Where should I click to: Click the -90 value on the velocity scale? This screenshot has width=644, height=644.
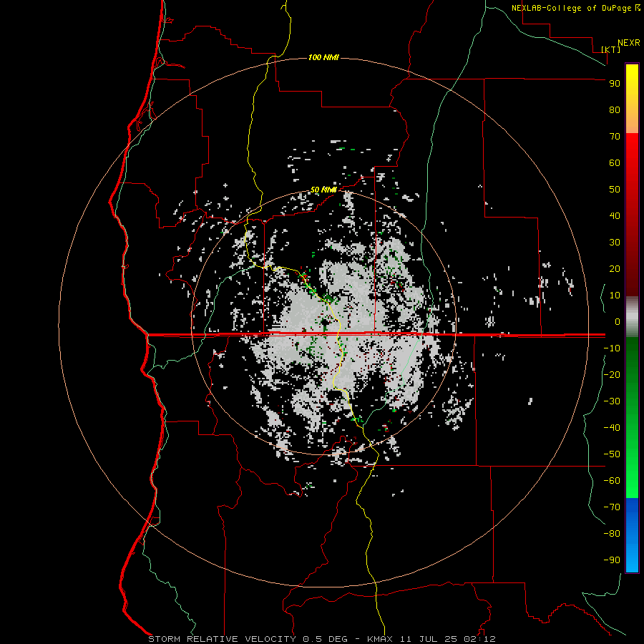coord(612,560)
